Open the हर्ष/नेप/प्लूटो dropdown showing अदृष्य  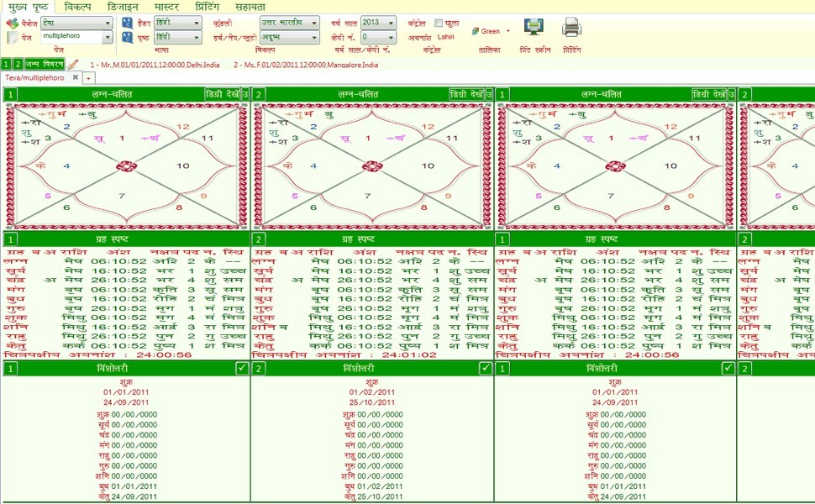coord(290,37)
